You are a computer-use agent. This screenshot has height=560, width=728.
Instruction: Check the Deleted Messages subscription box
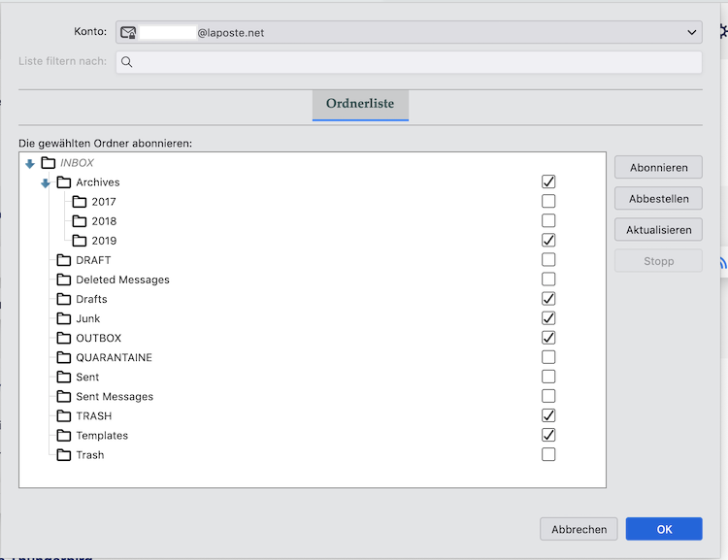[x=548, y=279]
